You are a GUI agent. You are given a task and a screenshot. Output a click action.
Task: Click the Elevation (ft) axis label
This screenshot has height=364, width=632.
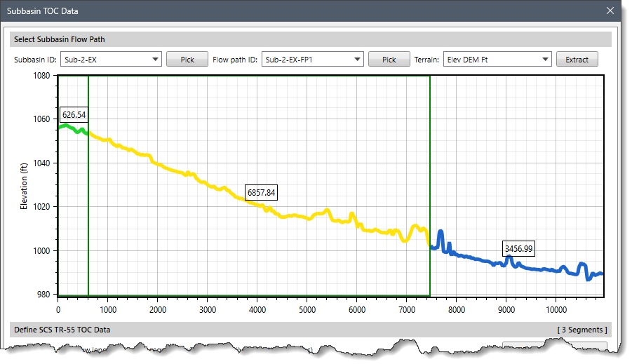pos(23,185)
